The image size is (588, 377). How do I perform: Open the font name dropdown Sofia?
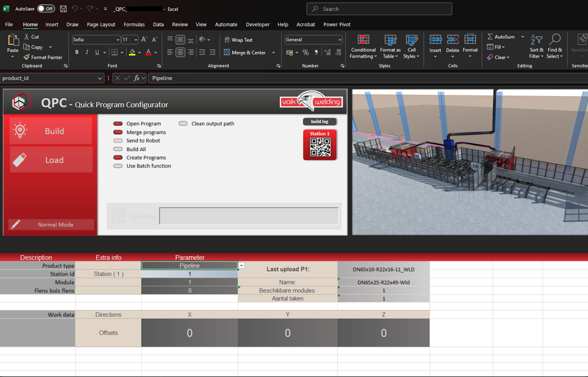(x=118, y=40)
